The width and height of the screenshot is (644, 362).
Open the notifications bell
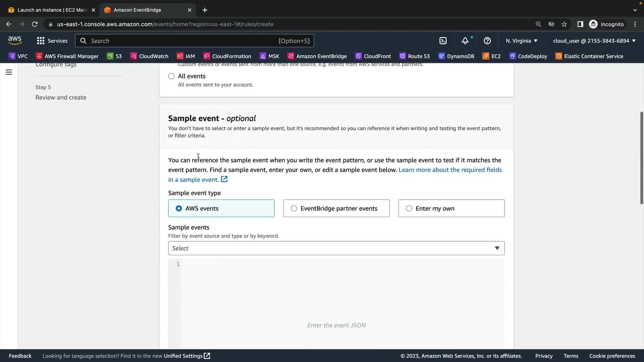(465, 41)
